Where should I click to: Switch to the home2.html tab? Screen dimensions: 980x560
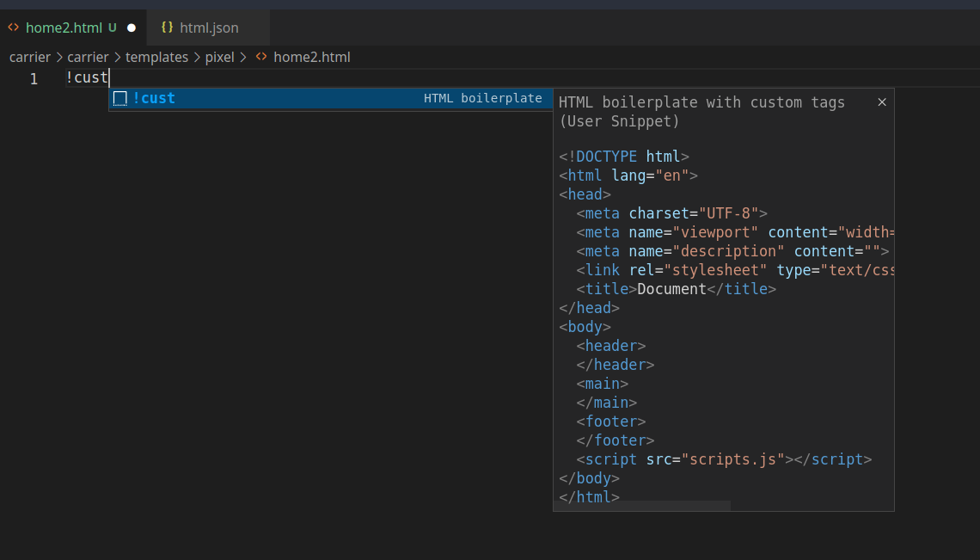coord(64,27)
